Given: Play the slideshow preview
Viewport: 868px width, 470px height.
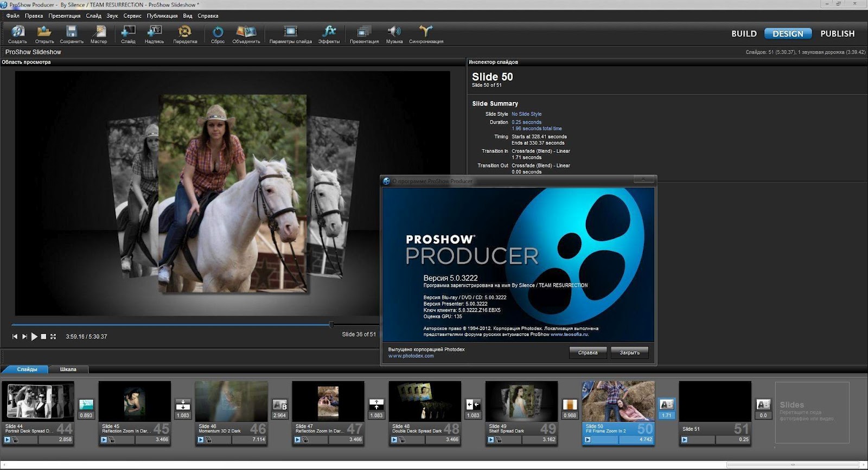Looking at the screenshot, I should pyautogui.click(x=34, y=337).
